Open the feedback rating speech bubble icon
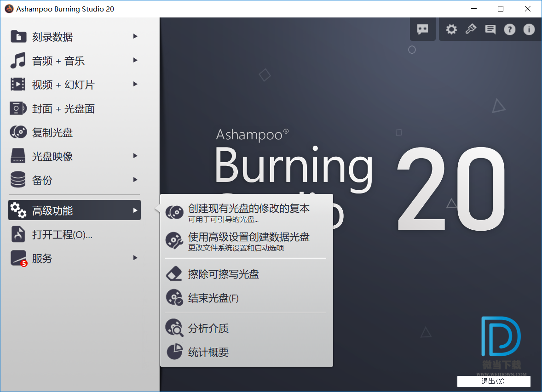 422,29
